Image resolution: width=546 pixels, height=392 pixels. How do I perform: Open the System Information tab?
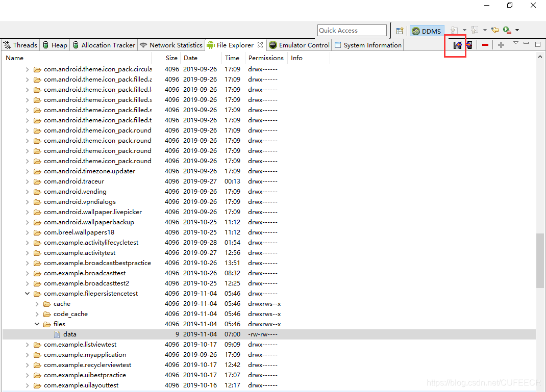(x=368, y=45)
